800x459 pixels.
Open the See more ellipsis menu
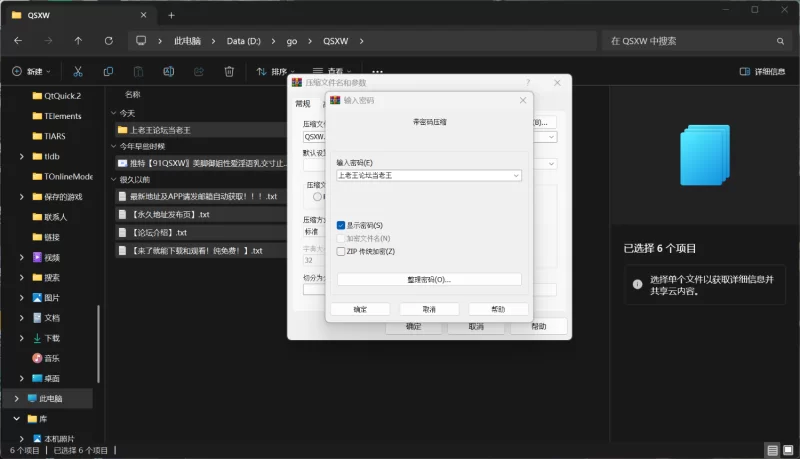377,71
